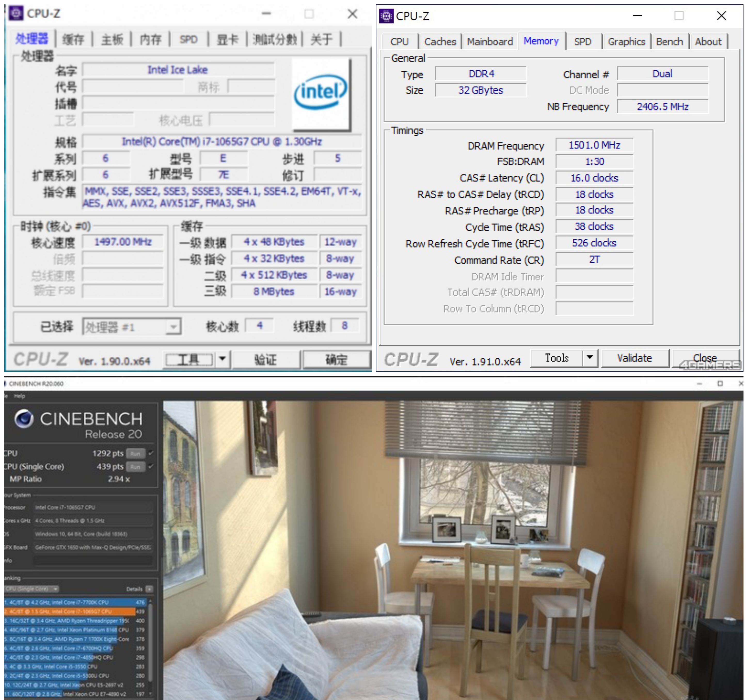Run the CPU (Single Core) benchmark
Viewport: 746px width, 700px height.
click(x=136, y=467)
